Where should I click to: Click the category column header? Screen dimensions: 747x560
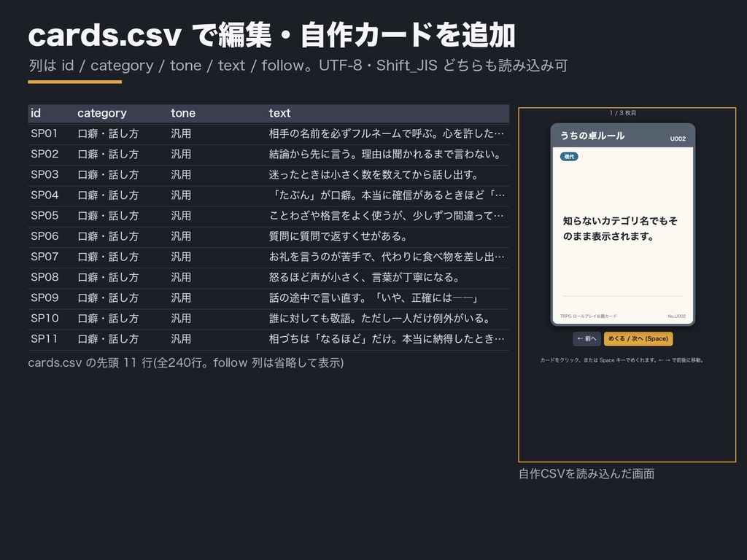(102, 113)
